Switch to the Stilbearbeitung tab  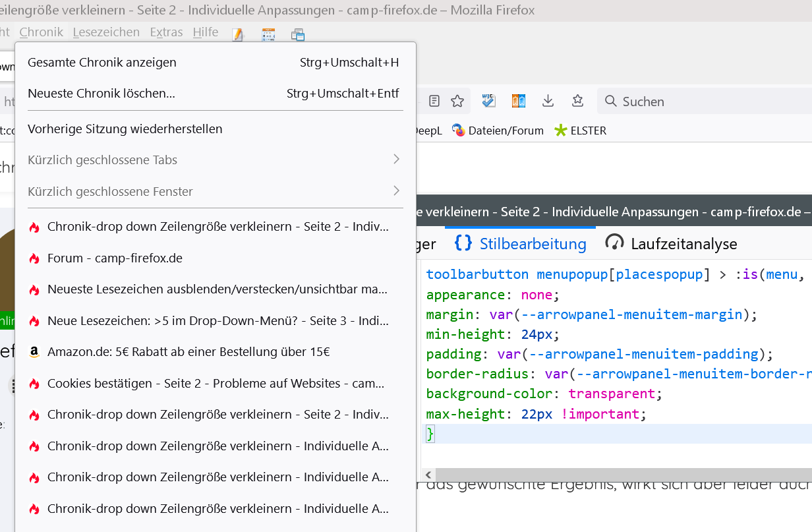coord(521,244)
